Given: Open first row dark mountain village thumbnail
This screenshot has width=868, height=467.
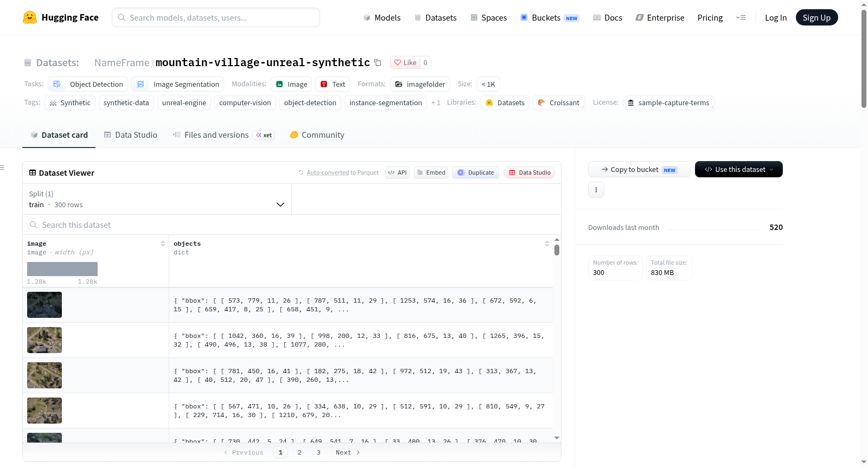Looking at the screenshot, I should coord(44,305).
